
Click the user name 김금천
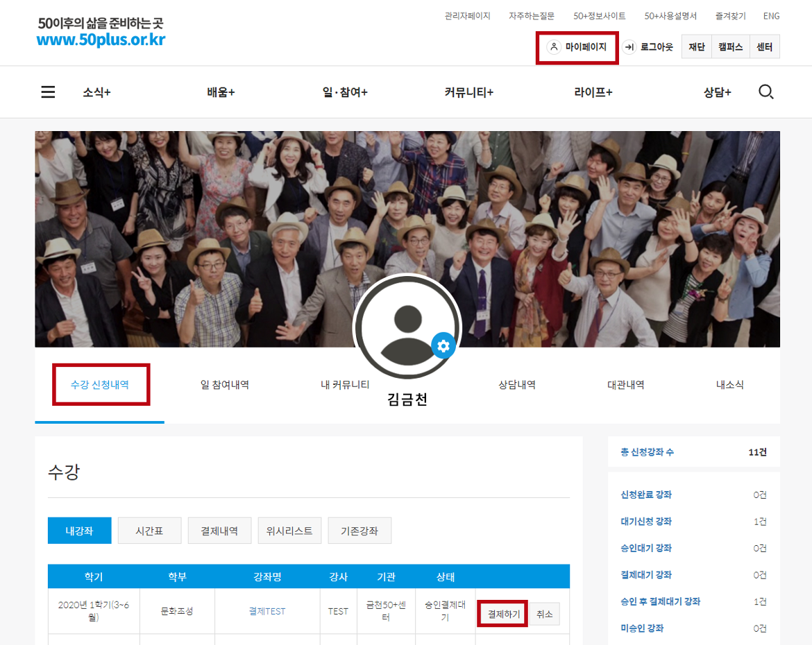point(407,399)
